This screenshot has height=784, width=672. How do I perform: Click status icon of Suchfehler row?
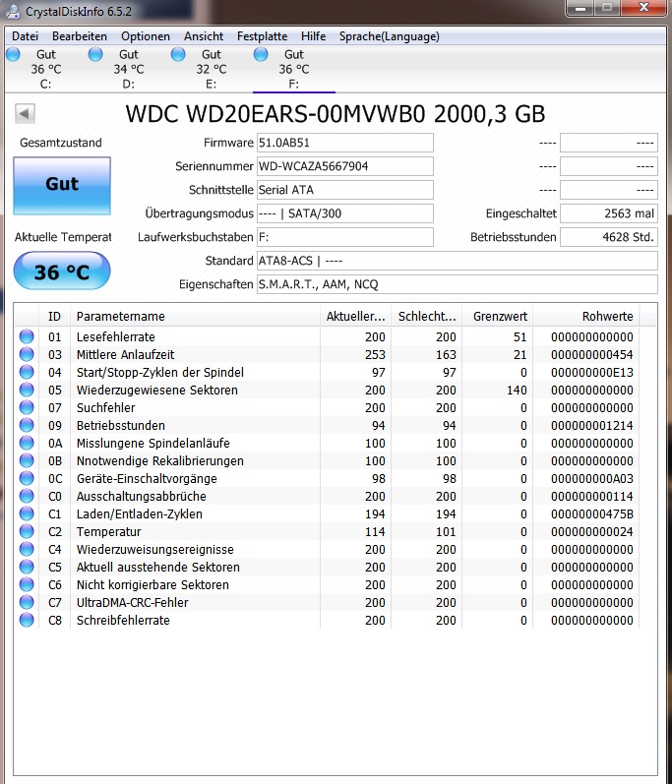tap(27, 407)
